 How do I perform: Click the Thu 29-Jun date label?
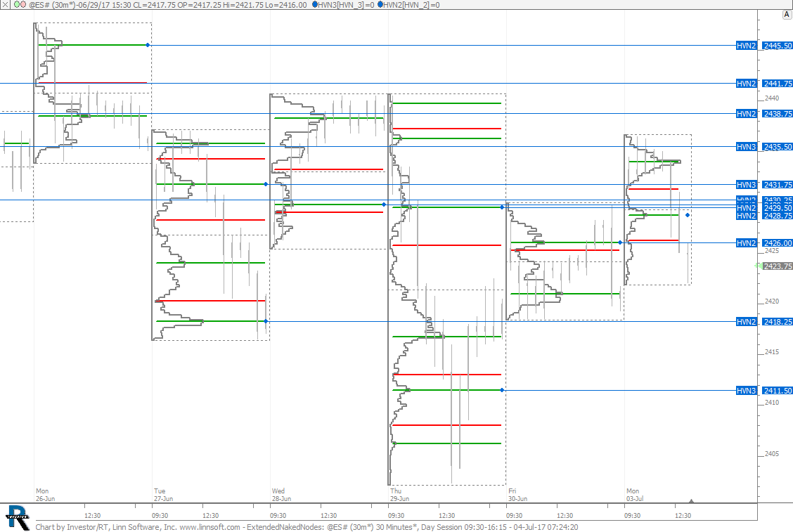click(x=399, y=495)
